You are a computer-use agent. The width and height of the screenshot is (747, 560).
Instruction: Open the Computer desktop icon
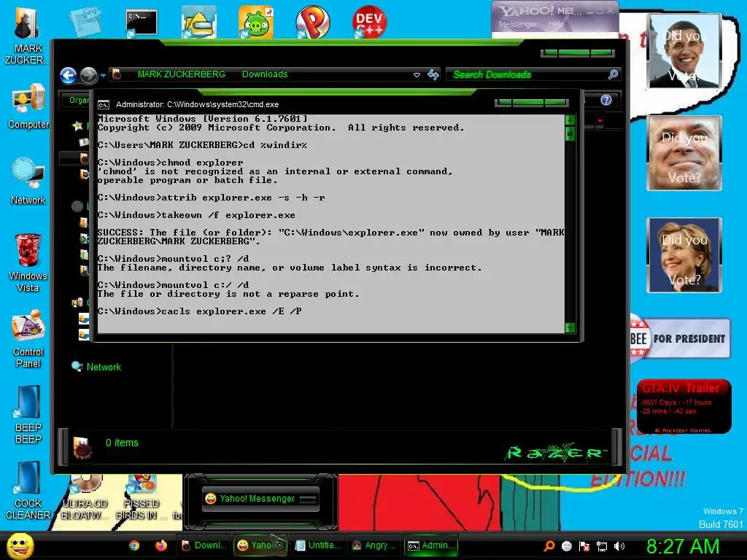pos(28,106)
